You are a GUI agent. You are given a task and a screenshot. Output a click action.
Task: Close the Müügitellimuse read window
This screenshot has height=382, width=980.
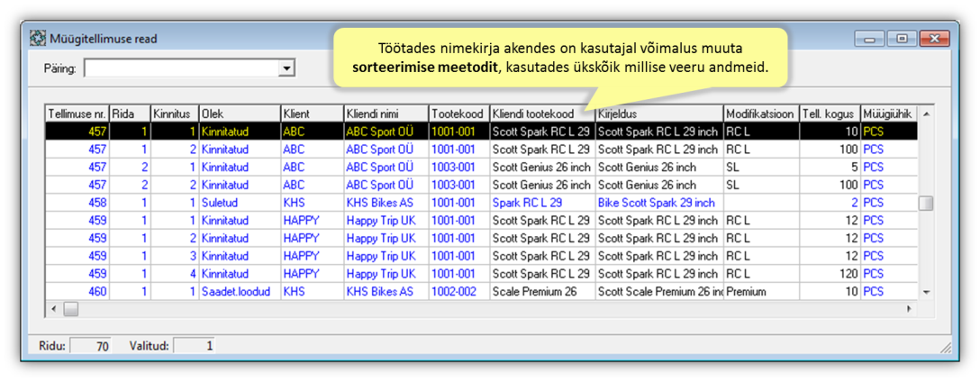[x=934, y=39]
